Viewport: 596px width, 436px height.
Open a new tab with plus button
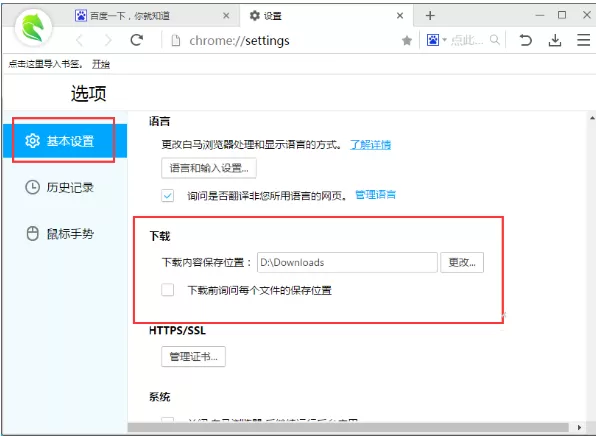pos(430,16)
